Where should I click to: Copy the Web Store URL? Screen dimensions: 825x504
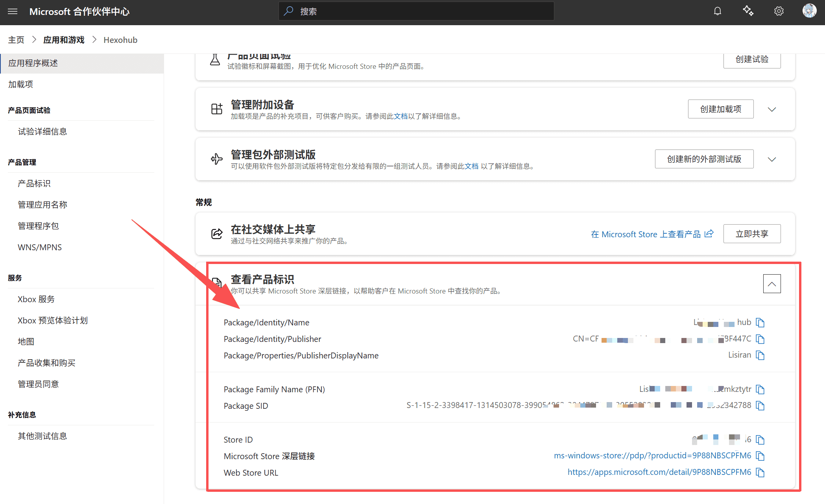click(x=760, y=473)
